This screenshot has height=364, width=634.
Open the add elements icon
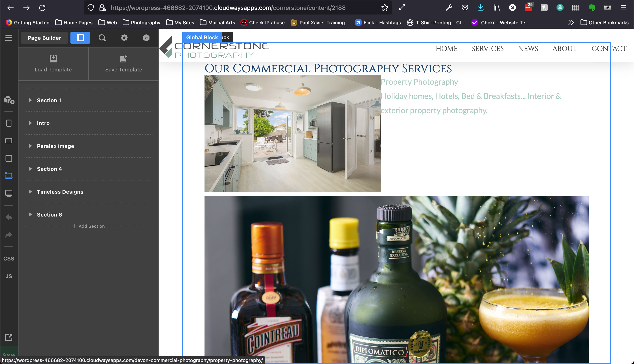[x=9, y=100]
